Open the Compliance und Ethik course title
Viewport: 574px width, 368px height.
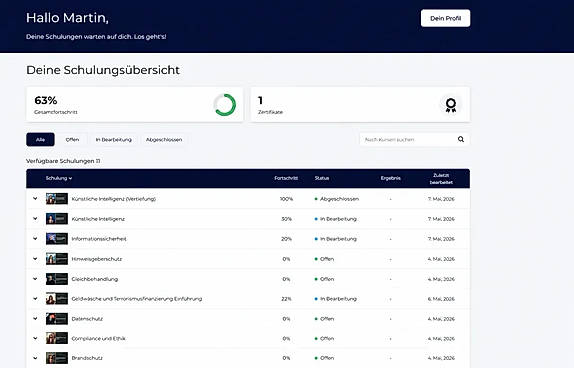pyautogui.click(x=98, y=338)
